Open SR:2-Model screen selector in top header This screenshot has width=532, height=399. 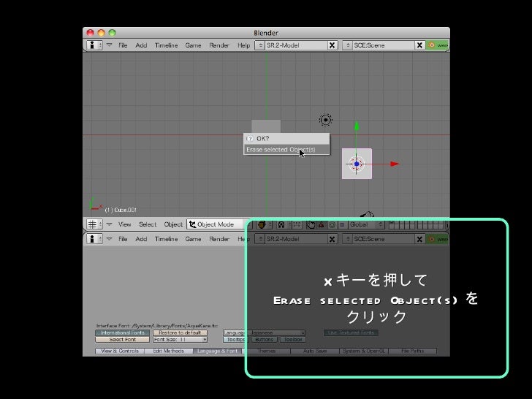coord(260,45)
